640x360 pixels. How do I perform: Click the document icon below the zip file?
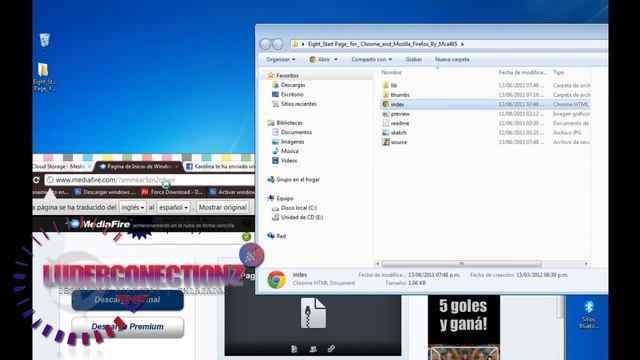point(294,349)
